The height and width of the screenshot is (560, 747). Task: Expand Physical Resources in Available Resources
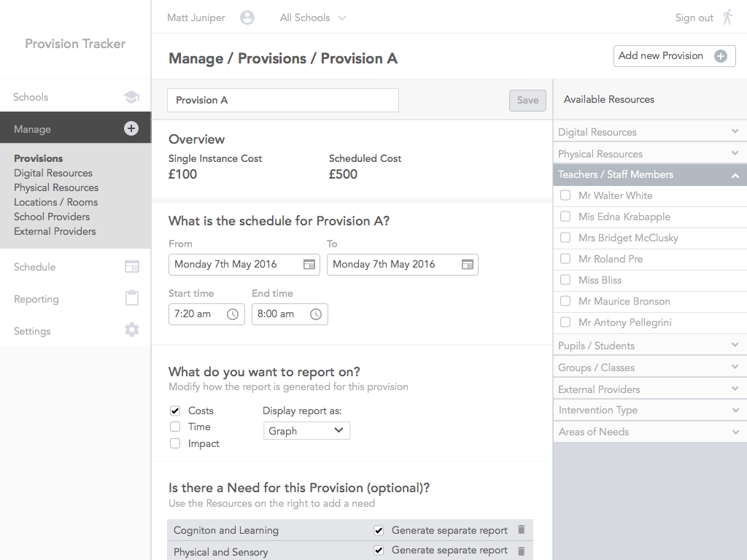pyautogui.click(x=650, y=153)
